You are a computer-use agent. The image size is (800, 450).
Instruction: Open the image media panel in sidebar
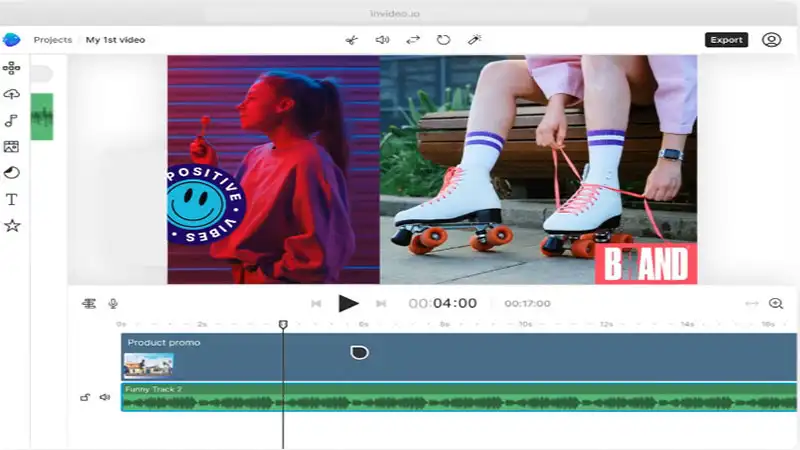12,147
